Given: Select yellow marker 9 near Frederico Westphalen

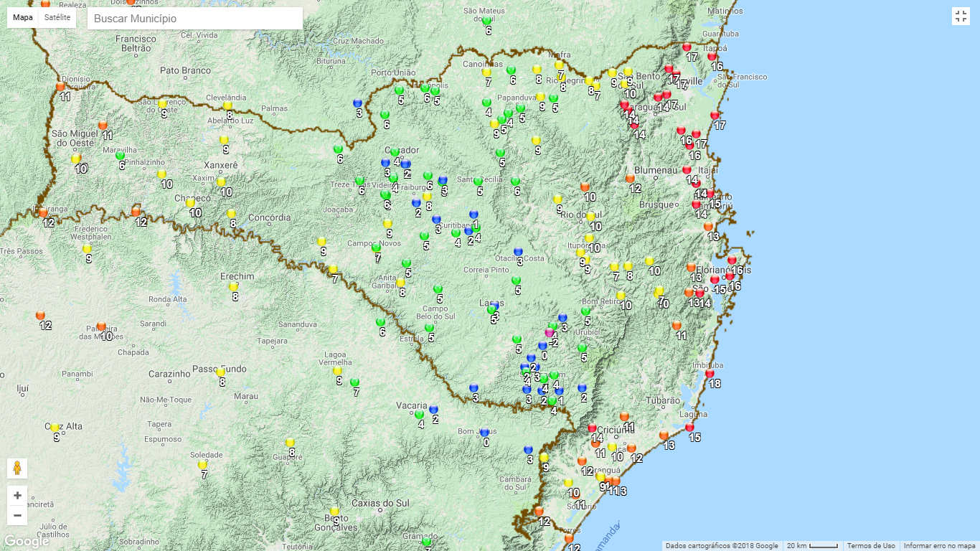Looking at the screenshot, I should pos(87,249).
